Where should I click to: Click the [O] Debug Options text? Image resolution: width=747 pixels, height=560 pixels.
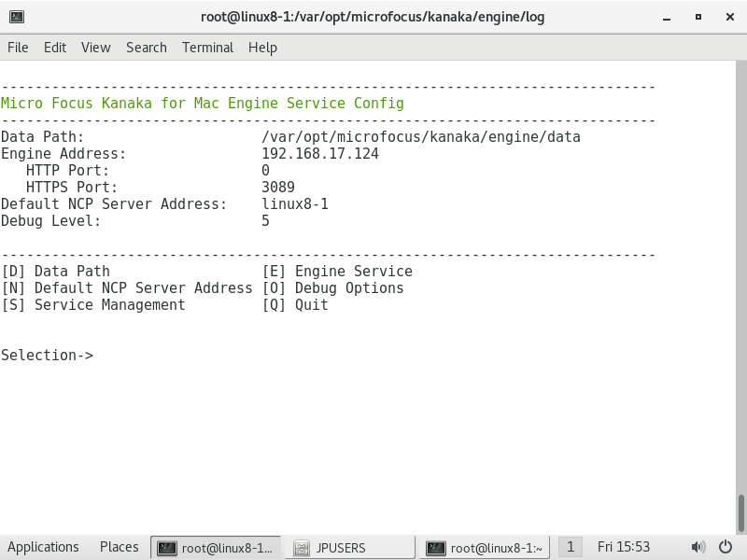[333, 288]
